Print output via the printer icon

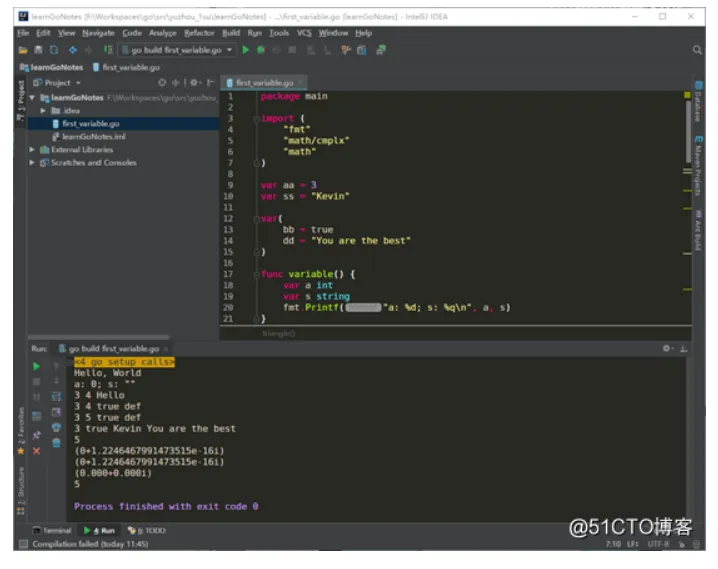(56, 428)
